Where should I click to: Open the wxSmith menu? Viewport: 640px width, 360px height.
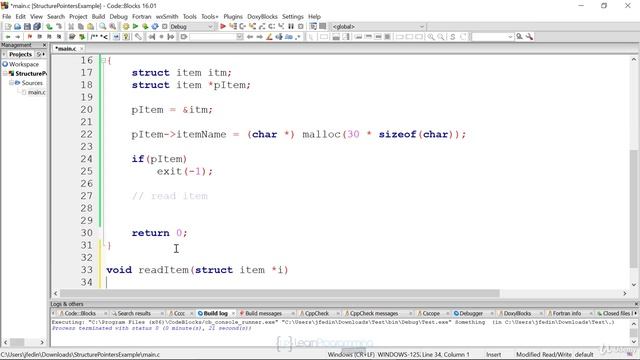coord(167,16)
